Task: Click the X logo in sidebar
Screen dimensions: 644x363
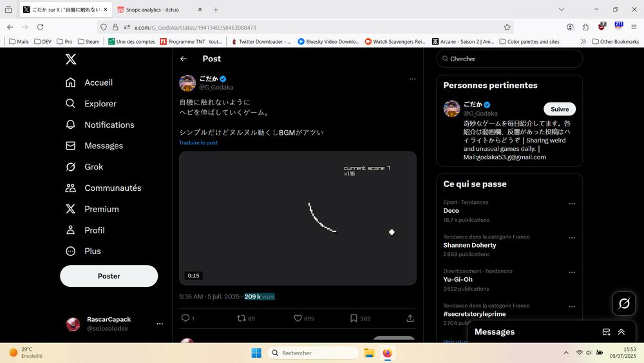Action: [x=71, y=59]
